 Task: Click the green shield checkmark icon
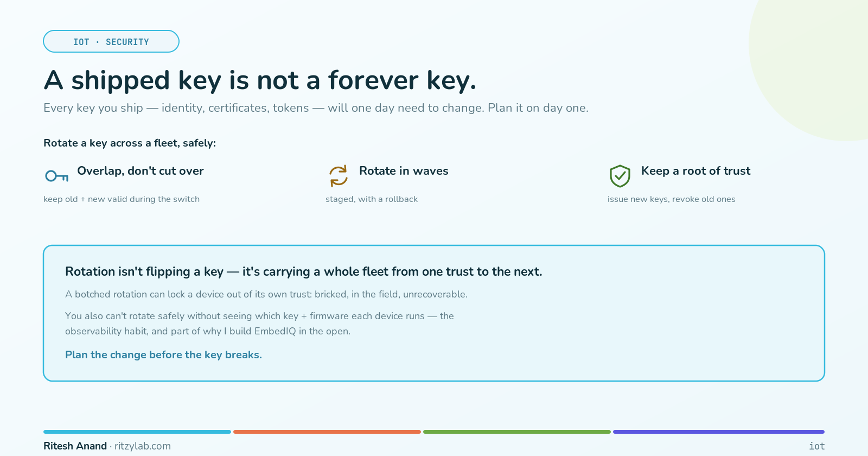[x=620, y=176]
